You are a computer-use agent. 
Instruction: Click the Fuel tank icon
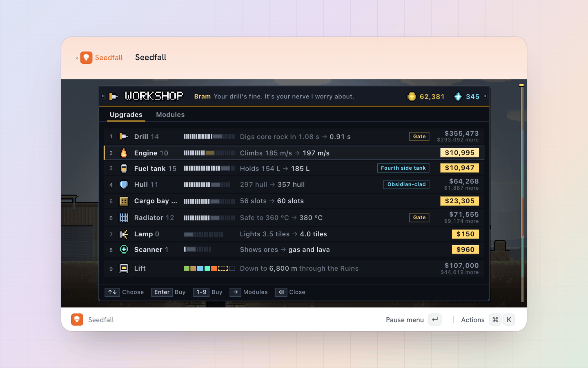123,168
